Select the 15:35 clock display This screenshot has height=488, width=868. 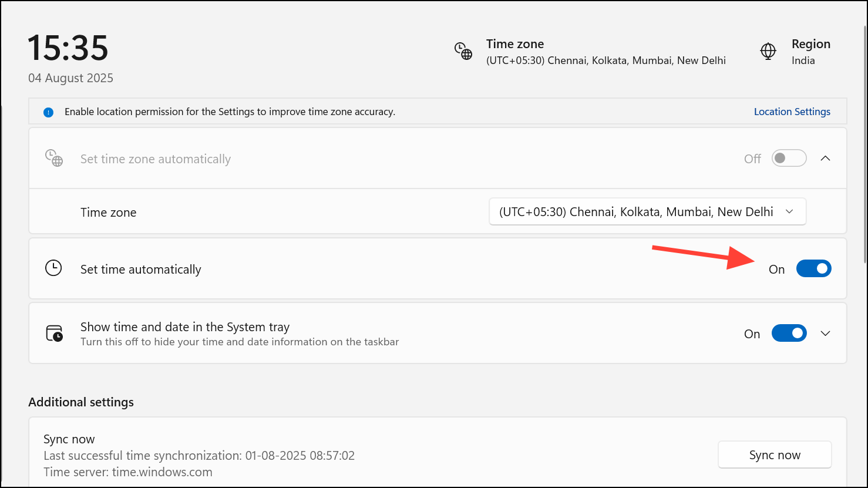(68, 49)
